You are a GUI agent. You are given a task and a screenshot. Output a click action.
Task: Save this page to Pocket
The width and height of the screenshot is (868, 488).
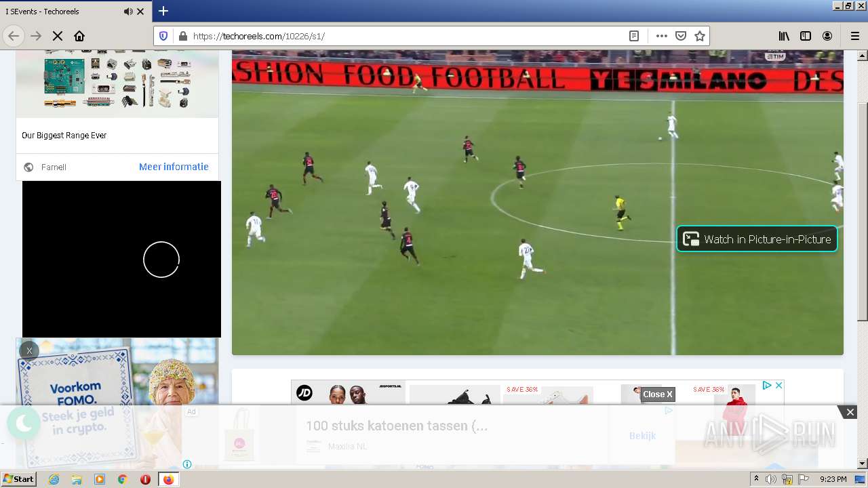[x=681, y=36]
